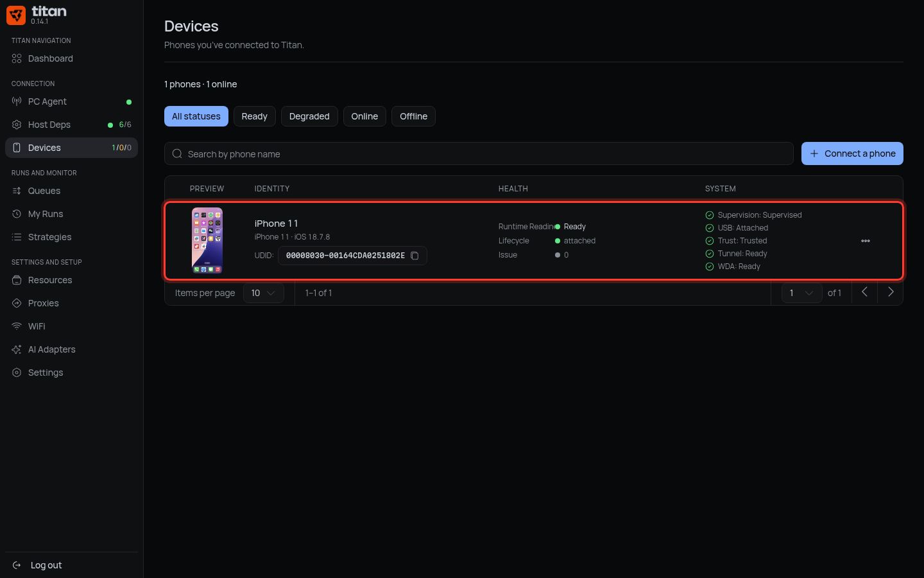Focus the Search by phone name field
The height and width of the screenshot is (578, 924).
[479, 153]
